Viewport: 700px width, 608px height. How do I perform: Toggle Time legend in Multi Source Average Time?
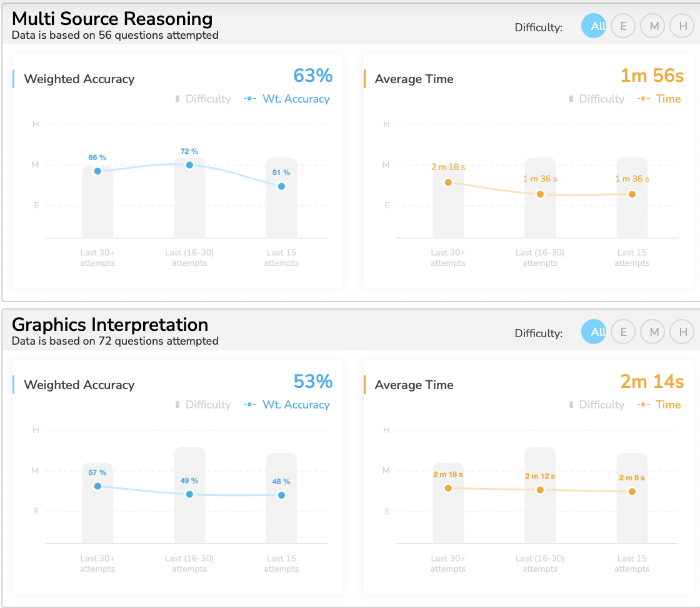(x=661, y=99)
